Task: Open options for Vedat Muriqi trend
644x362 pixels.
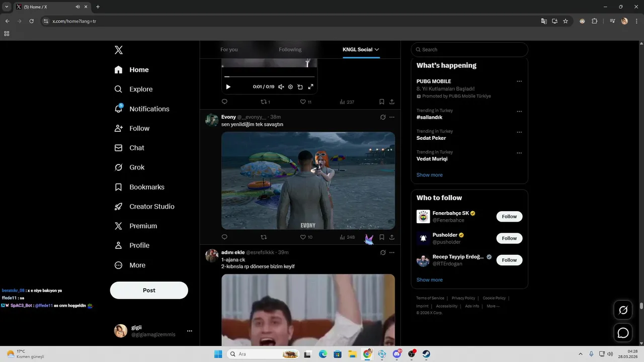Action: pyautogui.click(x=519, y=153)
